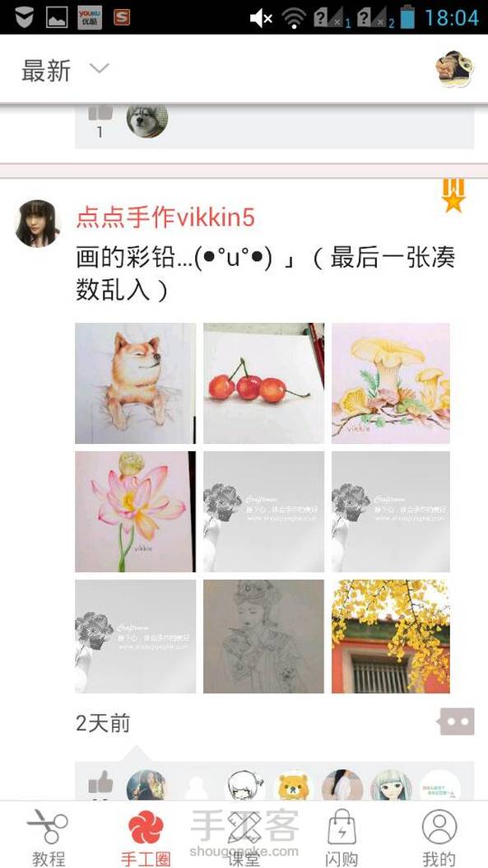Tap the gold star medal badge
Viewport: 488px width, 868px height.
click(x=453, y=195)
